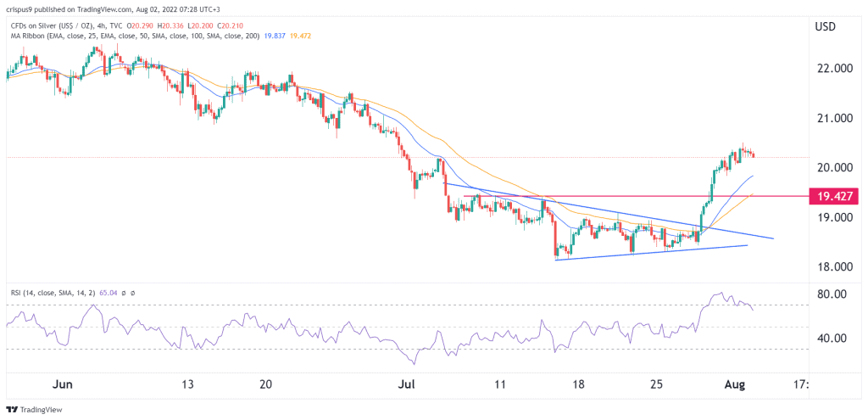The image size is (868, 420).
Task: Click the TradingView logo at bottom left
Action: pos(34,410)
